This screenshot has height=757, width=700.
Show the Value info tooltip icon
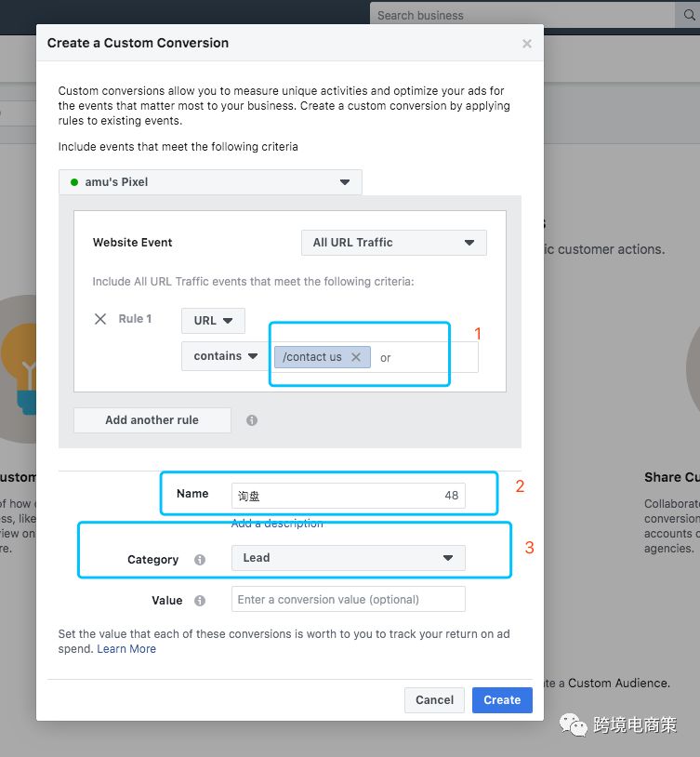point(200,601)
